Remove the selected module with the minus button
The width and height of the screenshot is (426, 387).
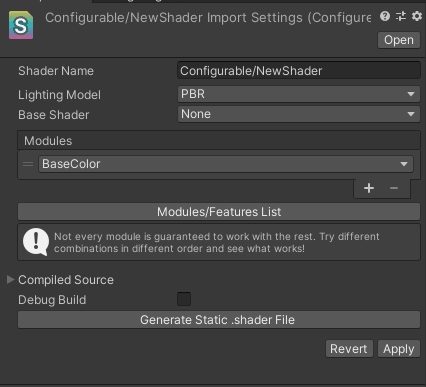(x=394, y=188)
